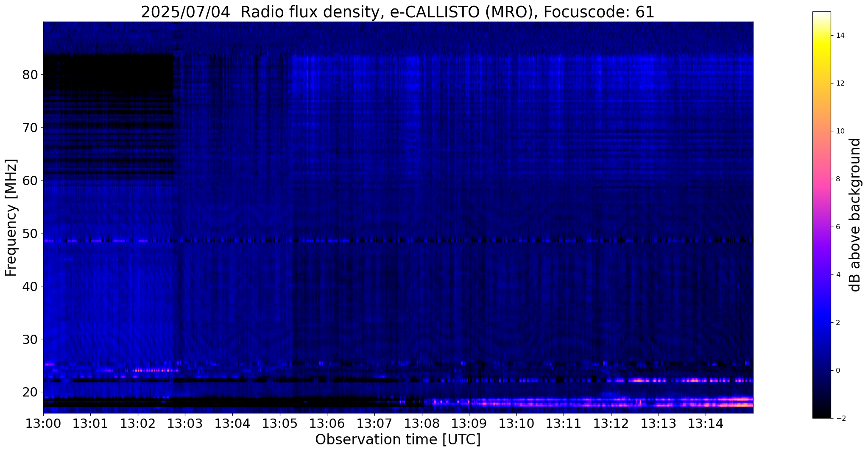Click the 13:04 time tick label
The width and height of the screenshot is (868, 452).
click(x=232, y=424)
